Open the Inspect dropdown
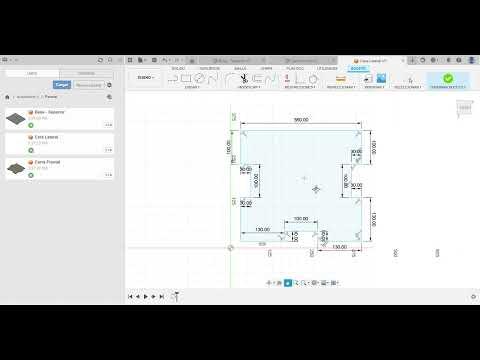480x360 pixels. 341,87
